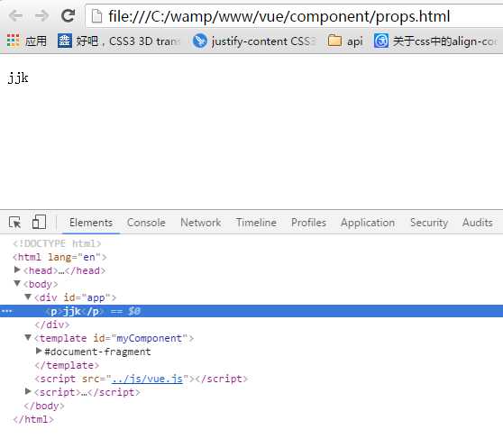
Task: Open the justify-content CSS bookmark icon
Action: click(199, 41)
